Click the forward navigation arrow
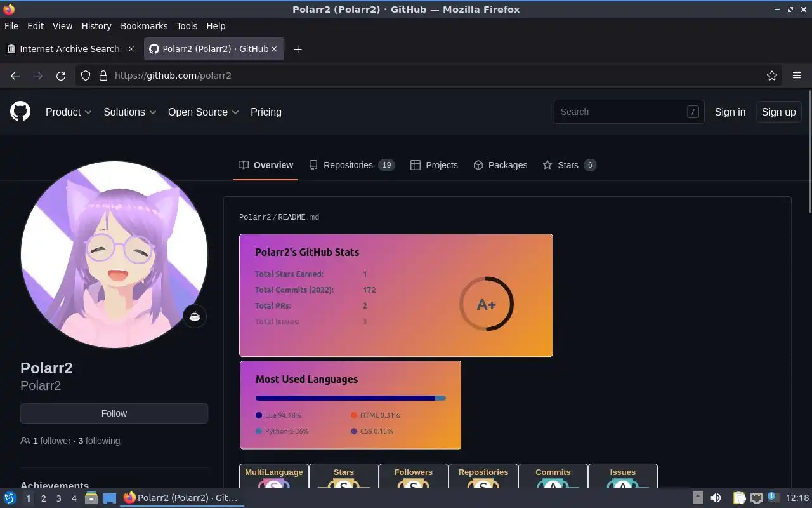 [38, 76]
